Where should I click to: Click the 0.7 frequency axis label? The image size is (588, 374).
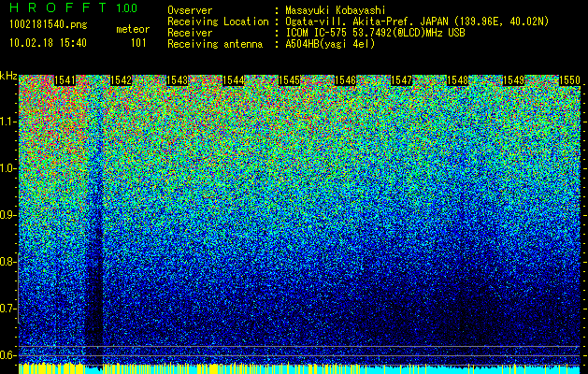tap(8, 309)
